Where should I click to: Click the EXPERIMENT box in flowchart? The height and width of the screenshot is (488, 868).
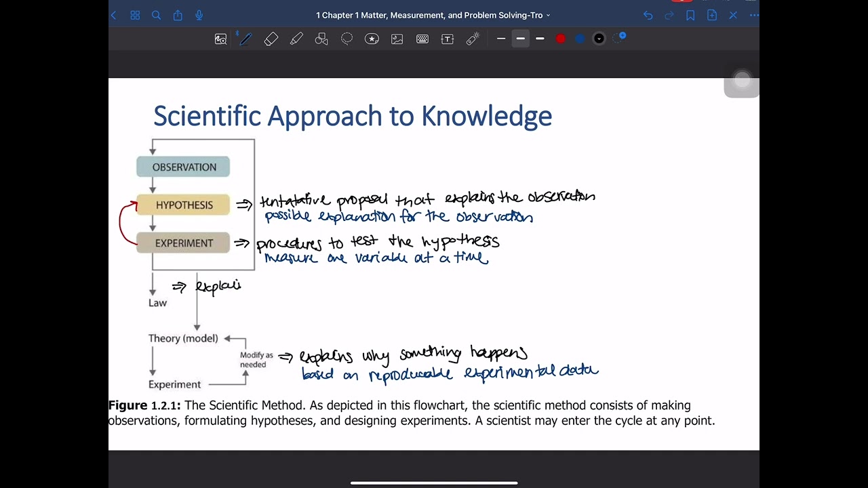(x=183, y=243)
